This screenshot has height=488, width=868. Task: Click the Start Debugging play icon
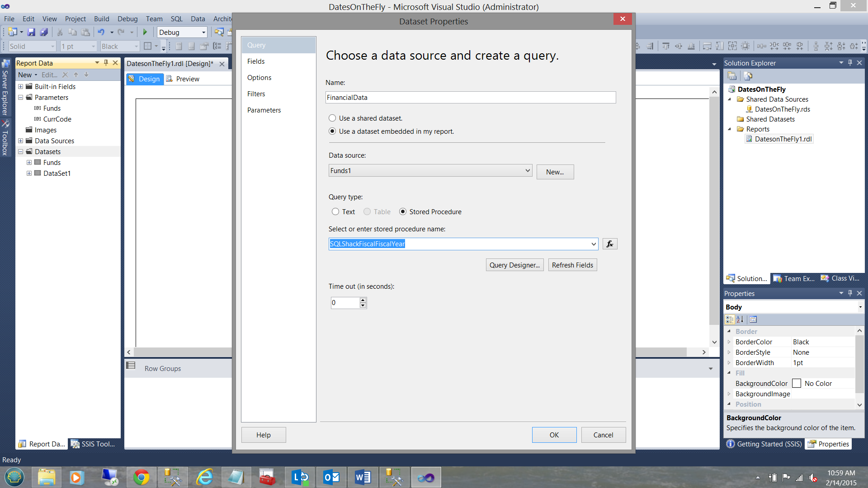click(x=145, y=32)
